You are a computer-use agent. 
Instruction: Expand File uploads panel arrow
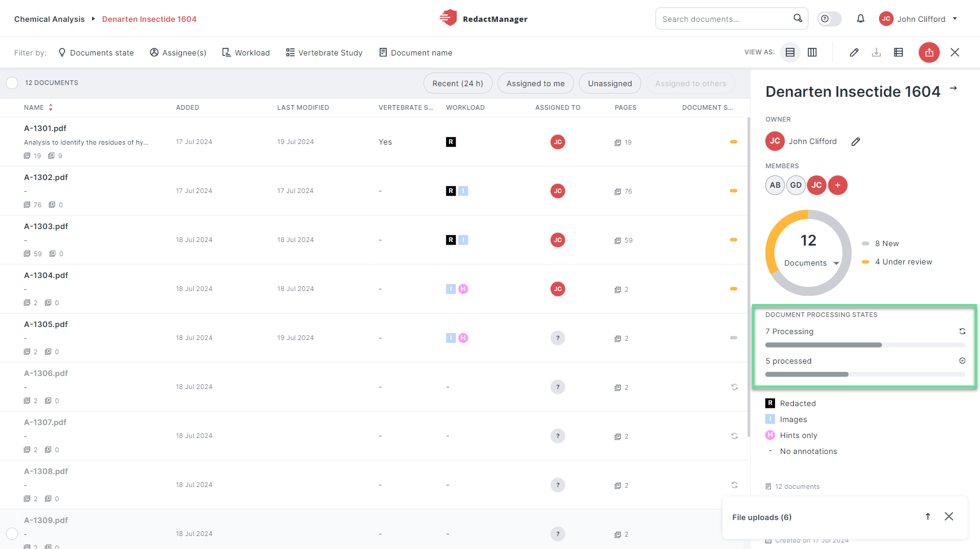pyautogui.click(x=927, y=517)
